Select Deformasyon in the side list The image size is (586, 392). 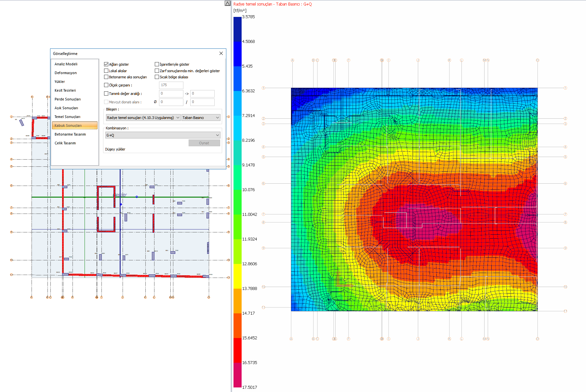point(66,73)
